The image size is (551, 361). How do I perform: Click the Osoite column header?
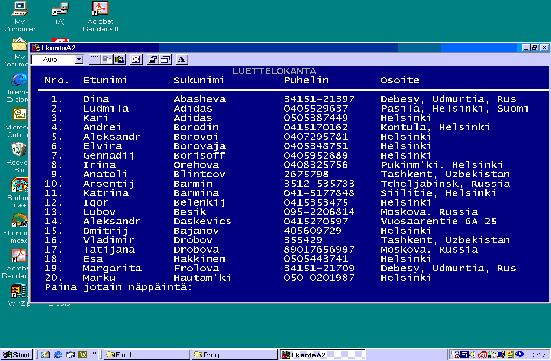pos(400,80)
